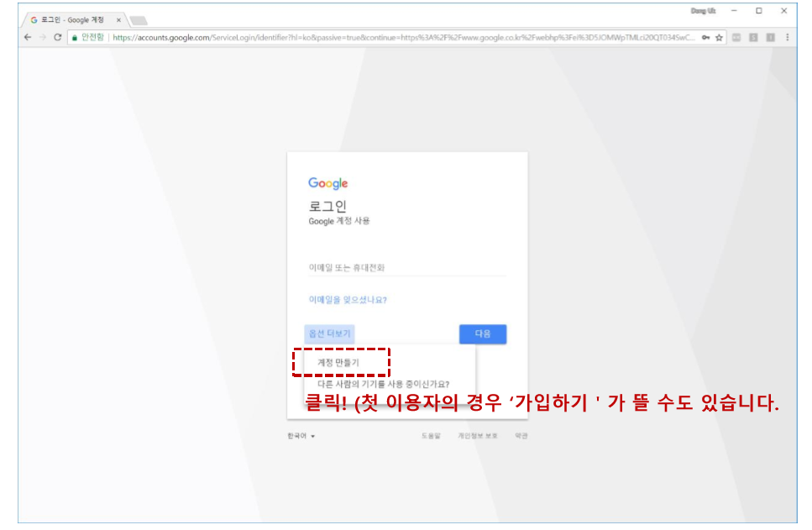Toggle the 옵션 더보기 options menu

[x=329, y=333]
